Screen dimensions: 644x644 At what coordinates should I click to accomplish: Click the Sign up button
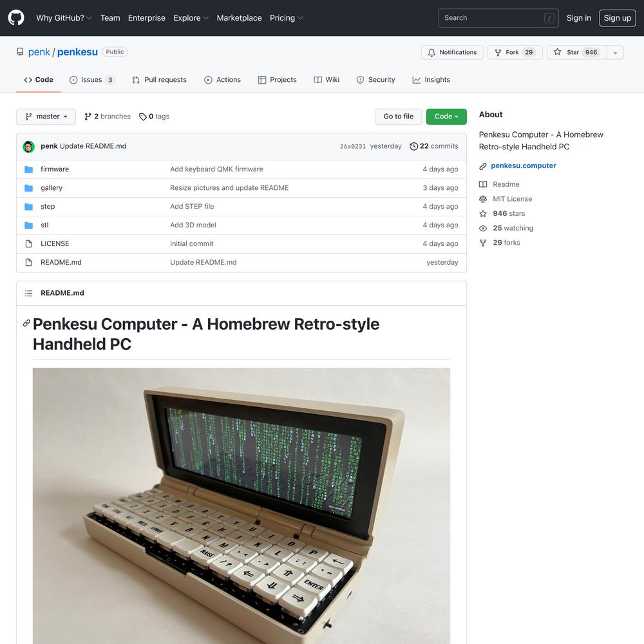(x=618, y=18)
